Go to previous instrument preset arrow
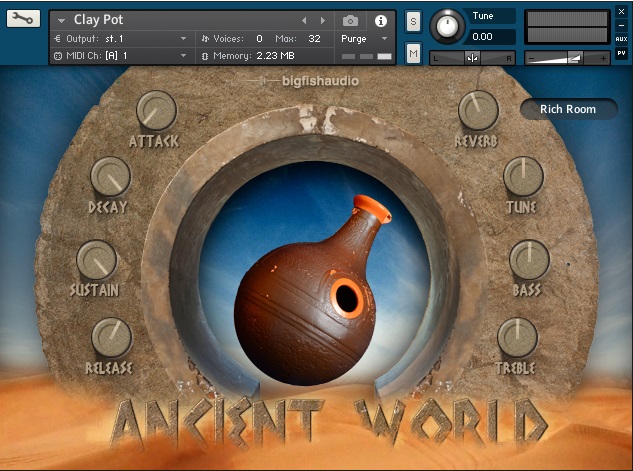Image resolution: width=633 pixels, height=471 pixels. (305, 20)
